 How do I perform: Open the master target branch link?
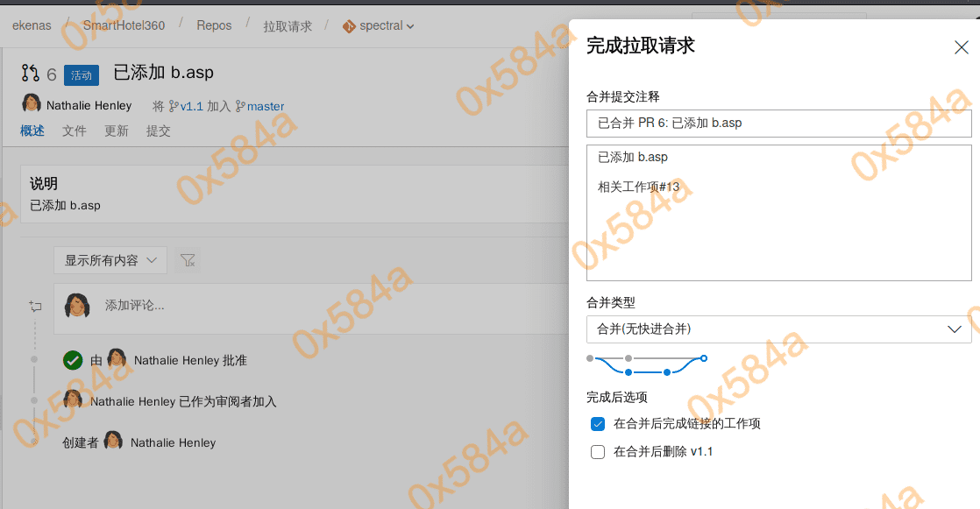pyautogui.click(x=265, y=106)
